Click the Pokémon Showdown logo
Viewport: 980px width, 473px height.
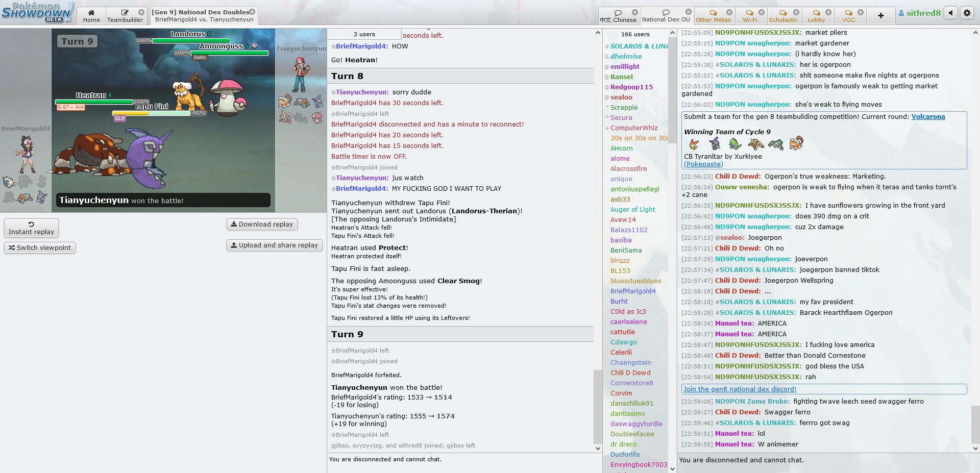pyautogui.click(x=38, y=12)
